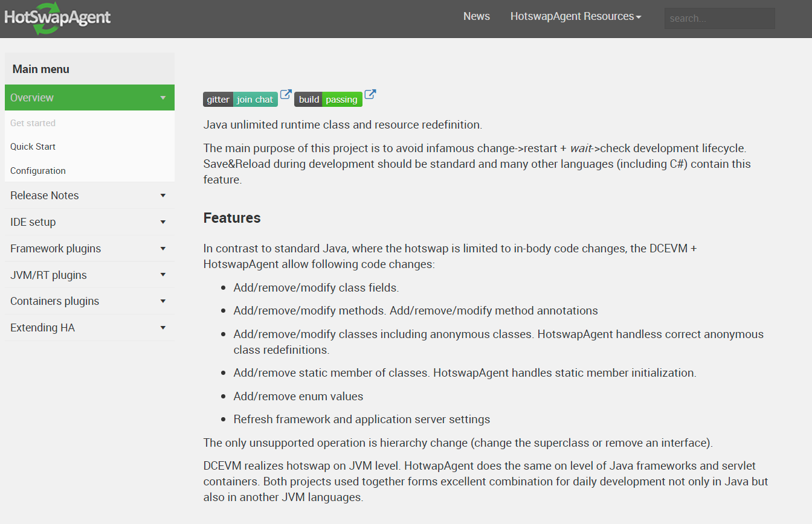Click the Features heading
This screenshot has width=812, height=524.
[x=232, y=218]
